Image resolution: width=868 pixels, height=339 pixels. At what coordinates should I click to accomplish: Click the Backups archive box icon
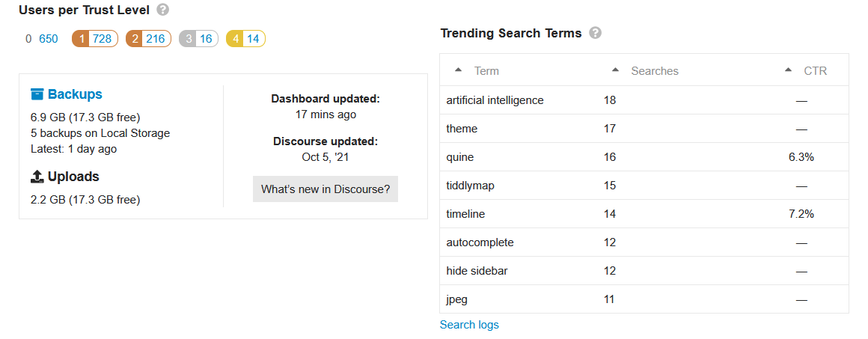pyautogui.click(x=37, y=94)
